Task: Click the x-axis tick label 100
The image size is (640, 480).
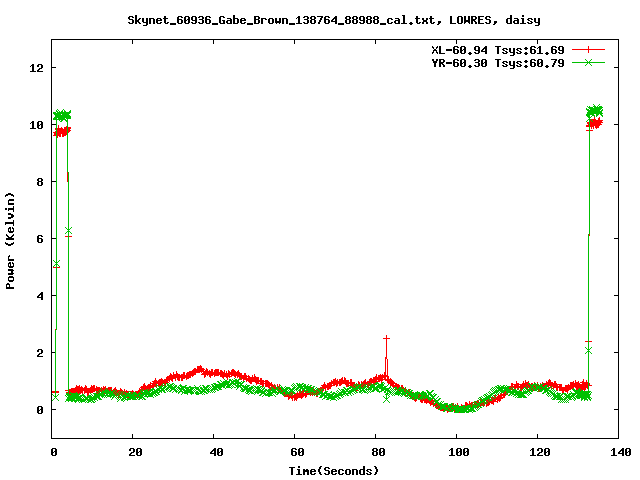Action: [459, 452]
